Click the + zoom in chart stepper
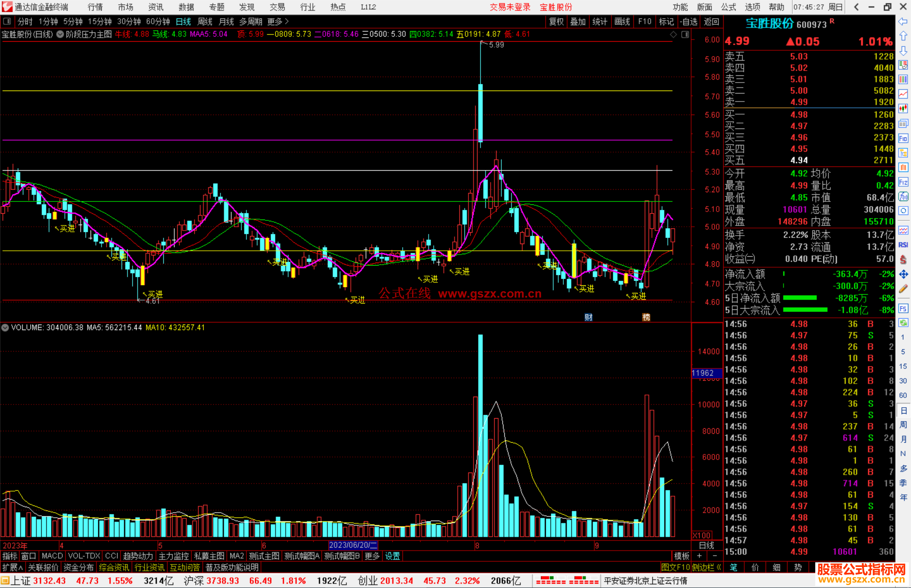This screenshot has height=588, width=911. click(699, 556)
